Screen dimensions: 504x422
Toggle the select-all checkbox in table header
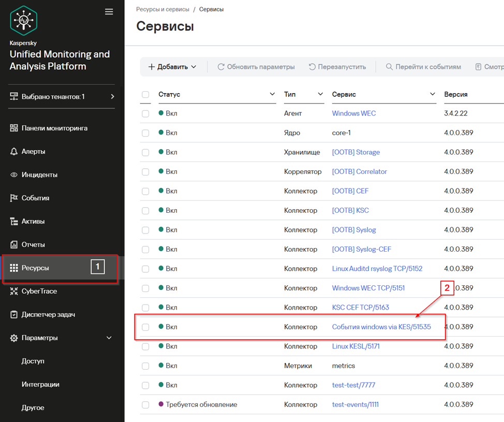(145, 95)
